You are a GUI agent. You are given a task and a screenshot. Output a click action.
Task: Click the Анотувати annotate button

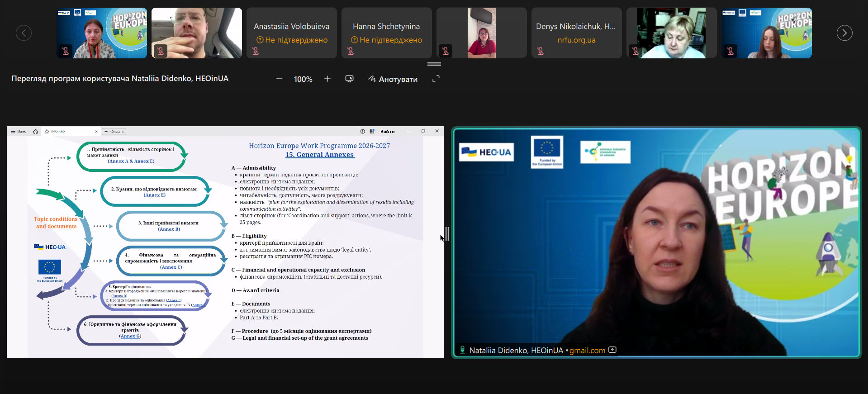[x=393, y=79]
